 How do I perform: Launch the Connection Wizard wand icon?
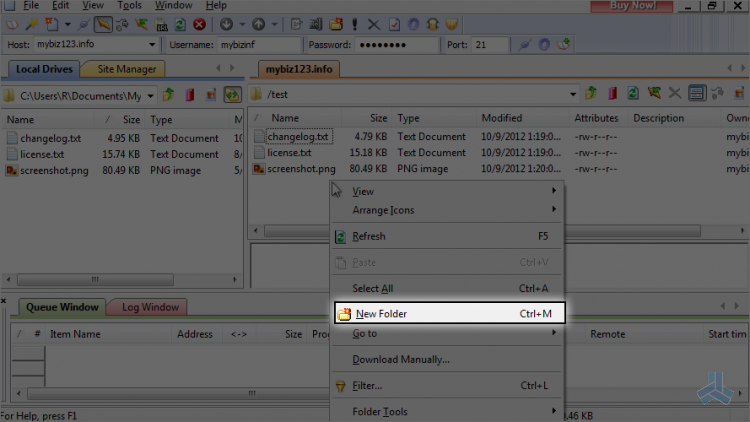[32, 24]
